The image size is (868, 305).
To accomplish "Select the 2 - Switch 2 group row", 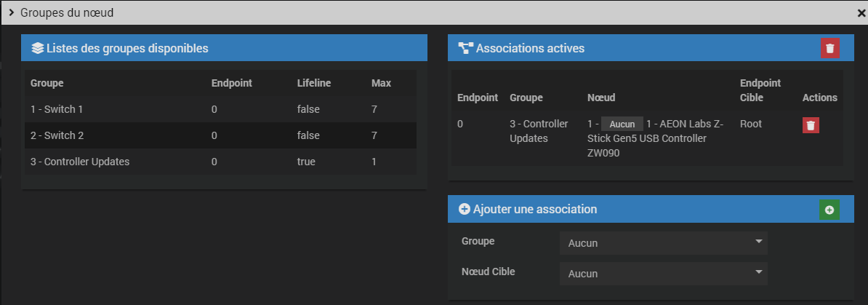I will 219,135.
